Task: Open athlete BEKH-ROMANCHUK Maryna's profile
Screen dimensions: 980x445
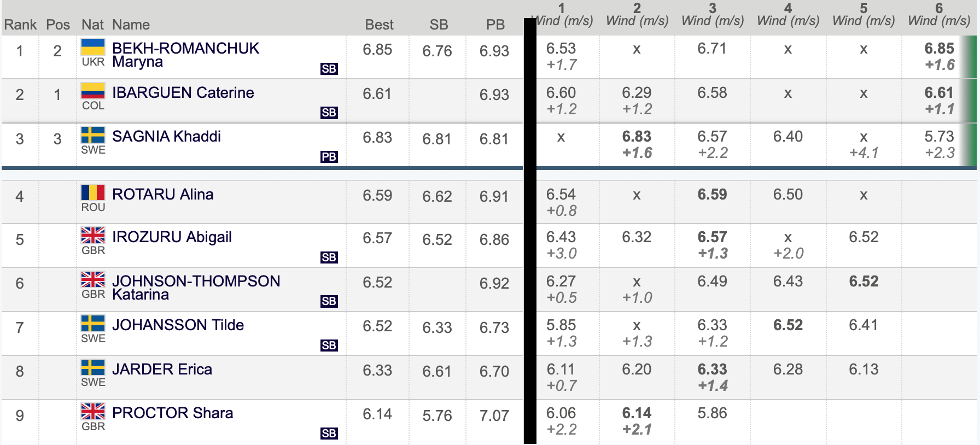Action: (x=185, y=55)
